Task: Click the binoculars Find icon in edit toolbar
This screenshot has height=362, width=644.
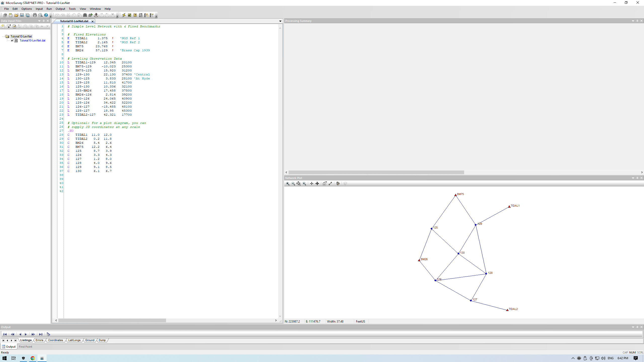Action: tap(85, 15)
